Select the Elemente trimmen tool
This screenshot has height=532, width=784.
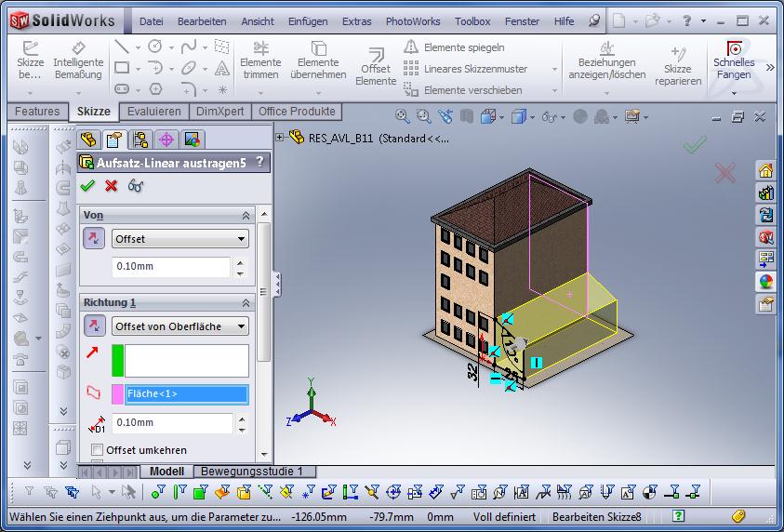[x=260, y=60]
